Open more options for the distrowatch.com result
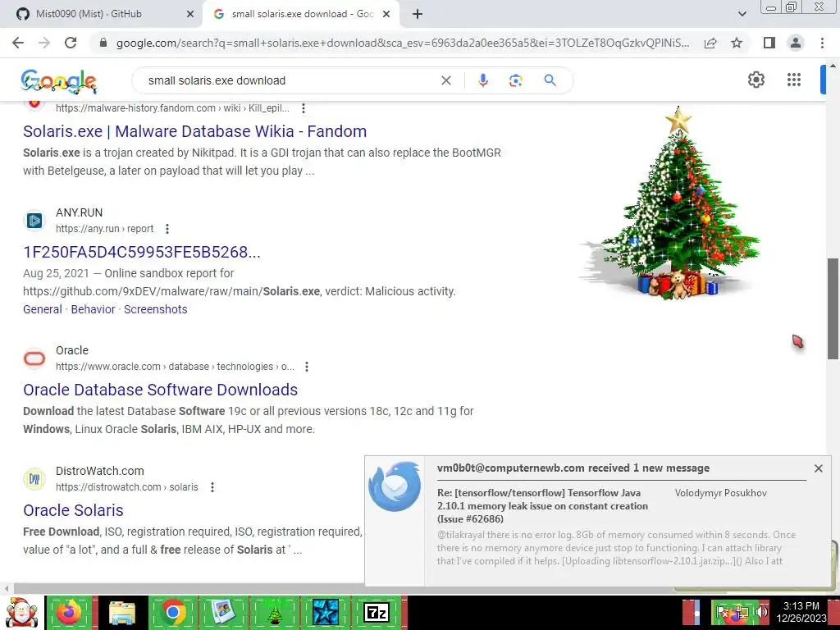This screenshot has width=840, height=630. pos(212,487)
